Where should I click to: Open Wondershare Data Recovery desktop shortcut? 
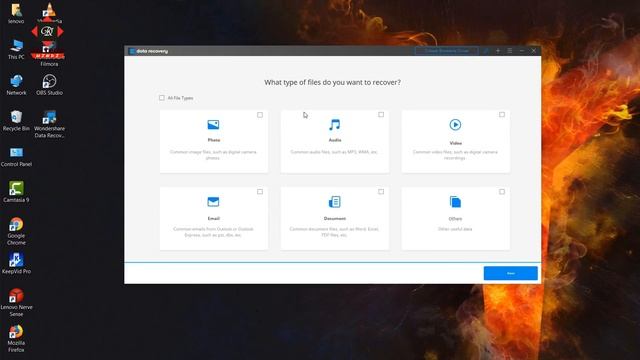[49, 117]
